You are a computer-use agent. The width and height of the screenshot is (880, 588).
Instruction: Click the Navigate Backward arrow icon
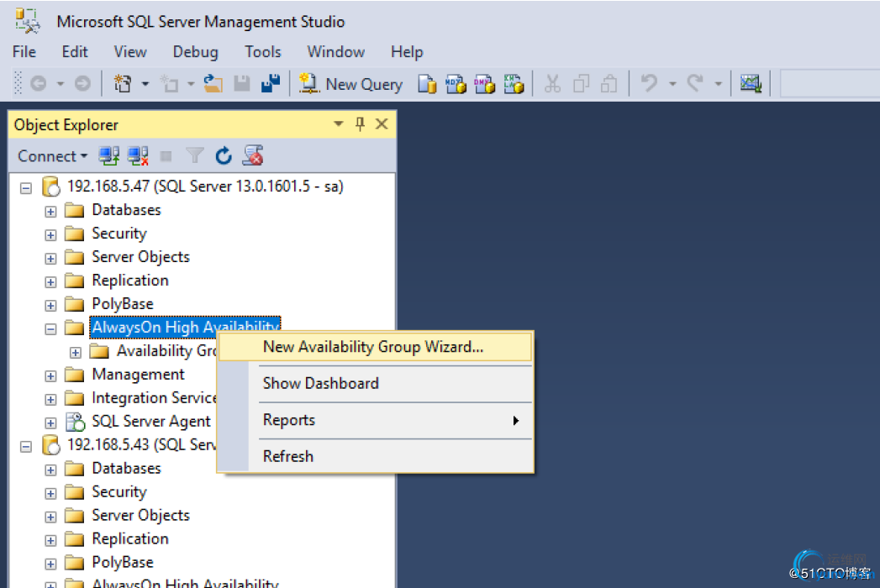click(x=38, y=84)
